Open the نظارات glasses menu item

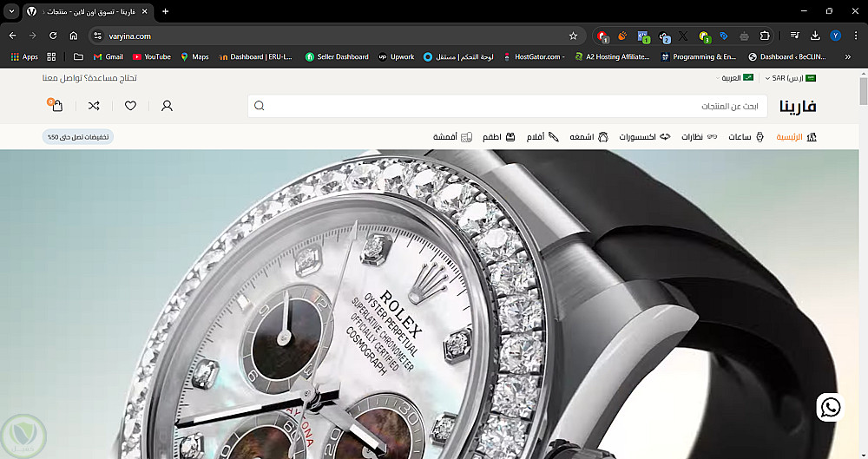click(x=699, y=137)
